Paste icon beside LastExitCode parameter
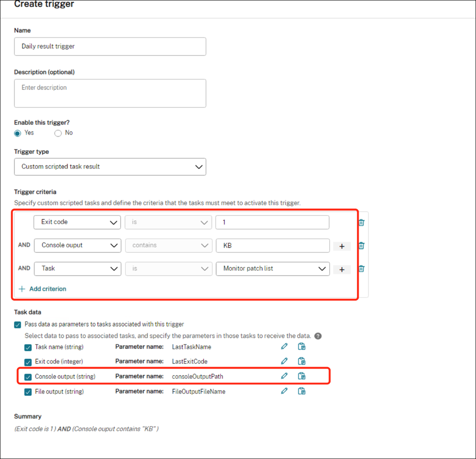Viewport: 476px width, 459px height. [x=302, y=361]
